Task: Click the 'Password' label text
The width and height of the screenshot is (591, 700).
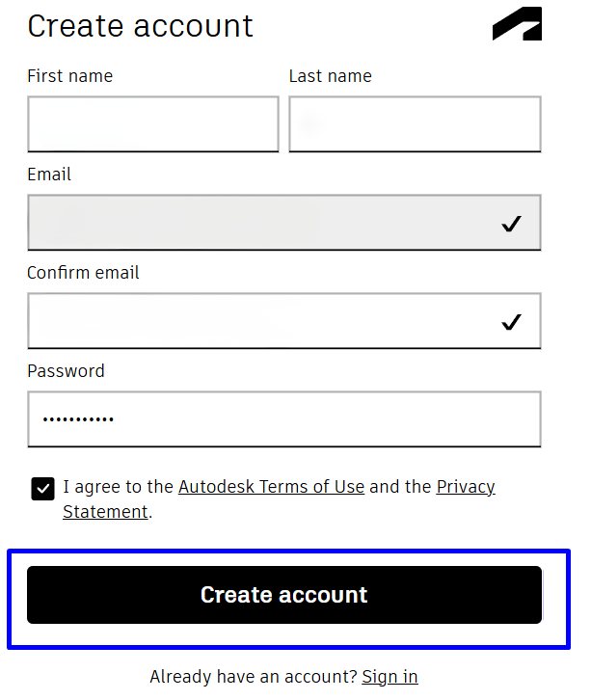Action: [x=66, y=371]
